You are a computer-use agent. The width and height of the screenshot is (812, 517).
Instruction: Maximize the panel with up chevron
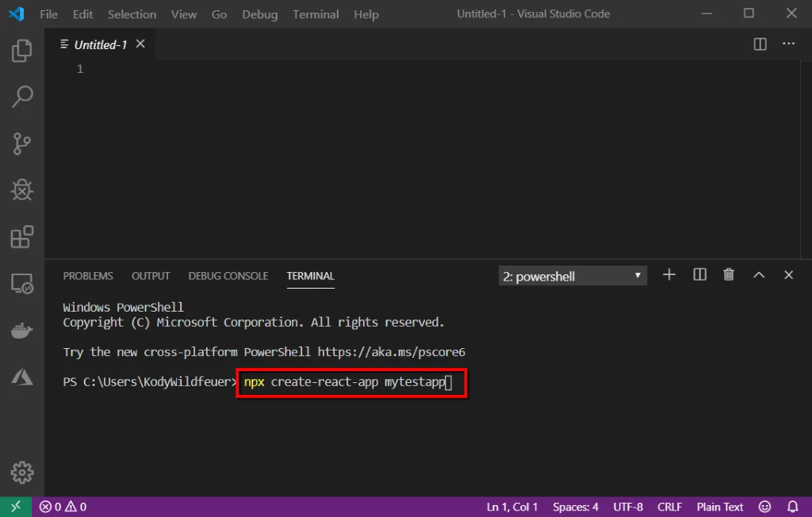pos(759,275)
